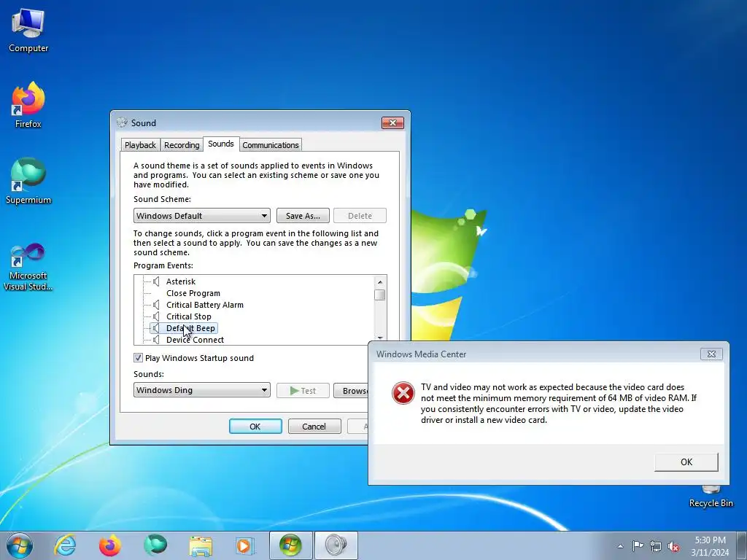Image resolution: width=747 pixels, height=560 pixels.
Task: Open Windows Explorer folder icon on taskbar
Action: point(201,545)
